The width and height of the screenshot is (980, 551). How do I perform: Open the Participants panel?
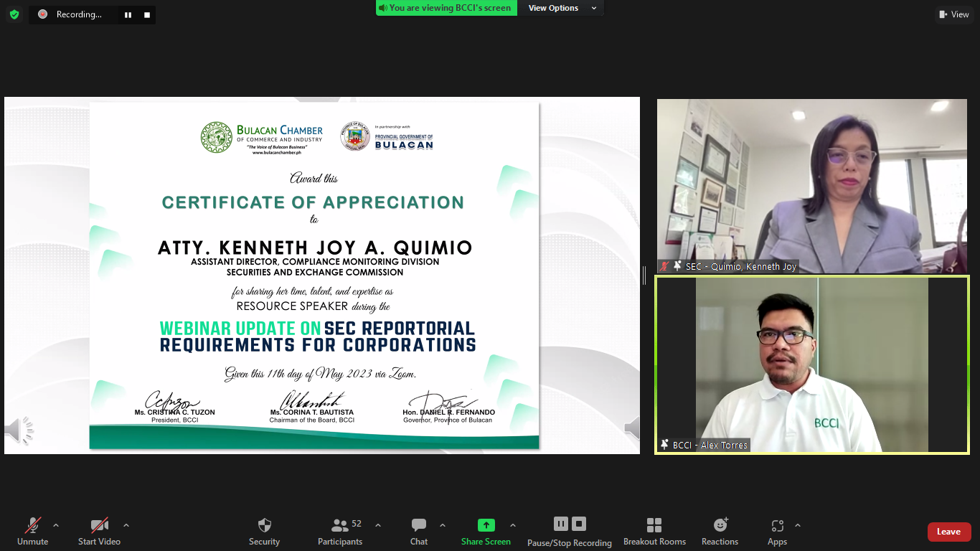click(x=340, y=532)
